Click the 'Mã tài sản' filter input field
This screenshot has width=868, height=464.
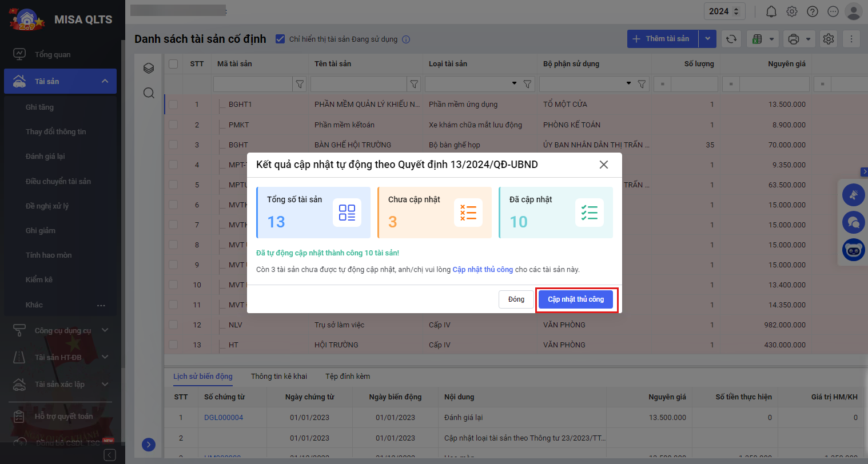coord(253,84)
